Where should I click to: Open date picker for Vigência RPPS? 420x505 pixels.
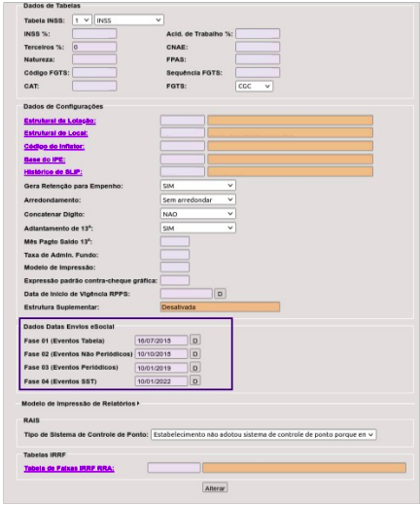point(220,294)
